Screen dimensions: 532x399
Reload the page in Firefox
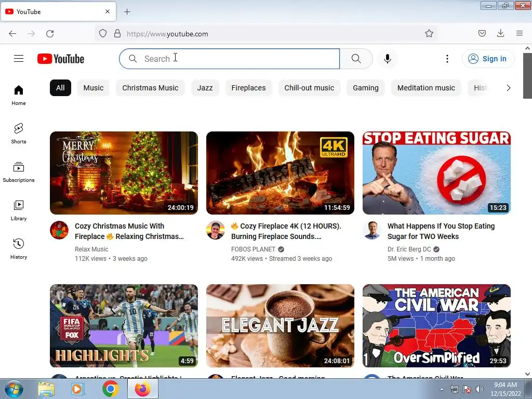[50, 34]
